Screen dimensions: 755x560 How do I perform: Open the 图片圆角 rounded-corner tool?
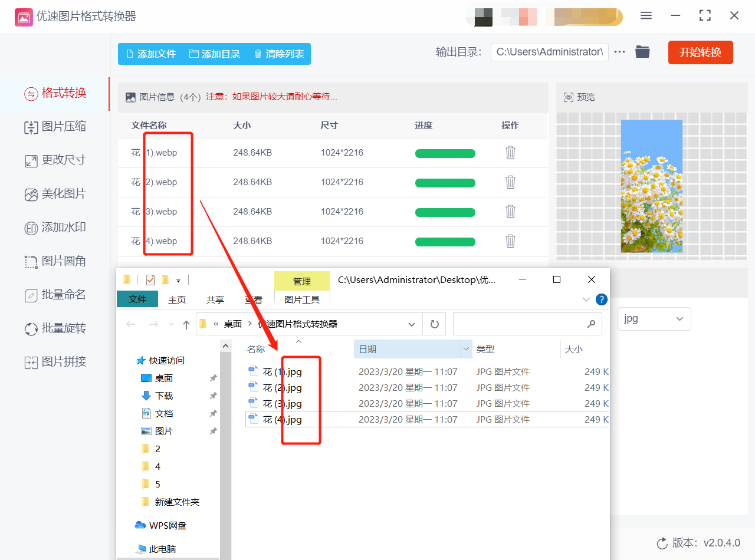(54, 261)
